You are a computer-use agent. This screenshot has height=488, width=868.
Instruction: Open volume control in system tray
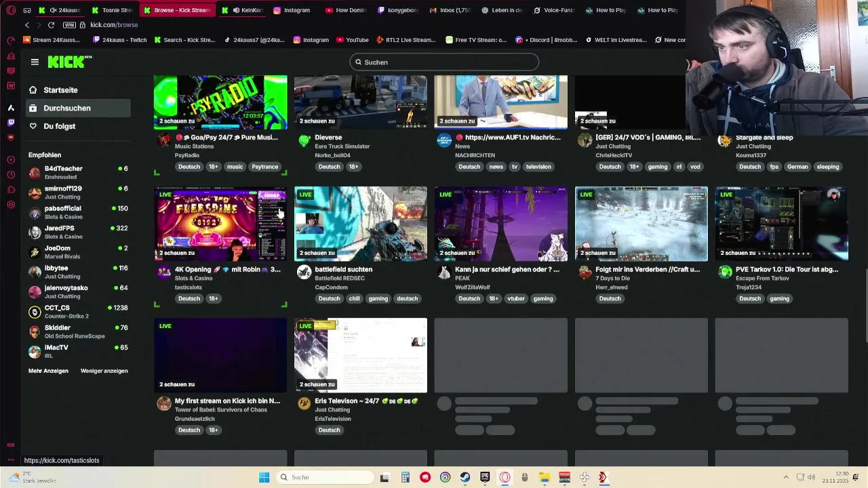812,477
